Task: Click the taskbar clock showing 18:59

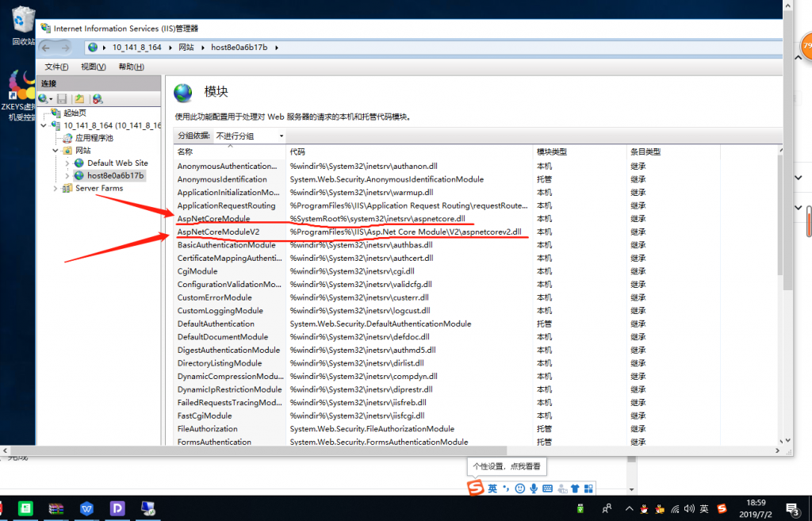Action: [x=756, y=508]
